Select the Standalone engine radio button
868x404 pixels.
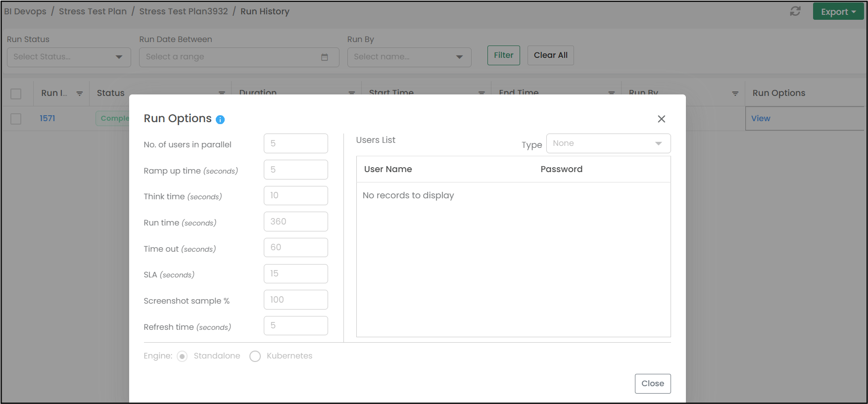pos(182,357)
